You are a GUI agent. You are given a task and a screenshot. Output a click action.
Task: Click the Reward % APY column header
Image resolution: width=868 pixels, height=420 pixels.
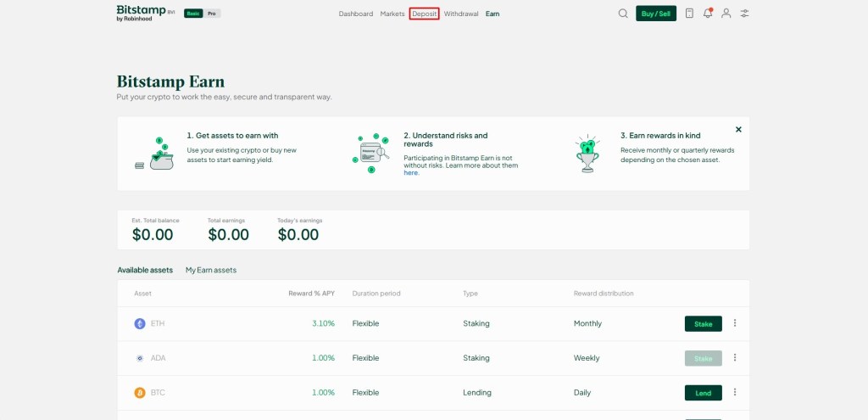[312, 294]
